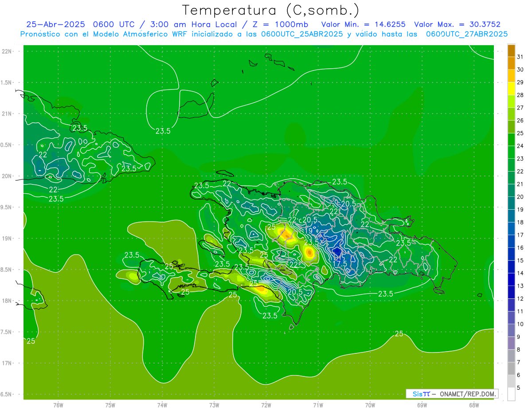Click the '68W' longitude axis label
The height and width of the screenshot is (411, 532).
click(x=473, y=405)
